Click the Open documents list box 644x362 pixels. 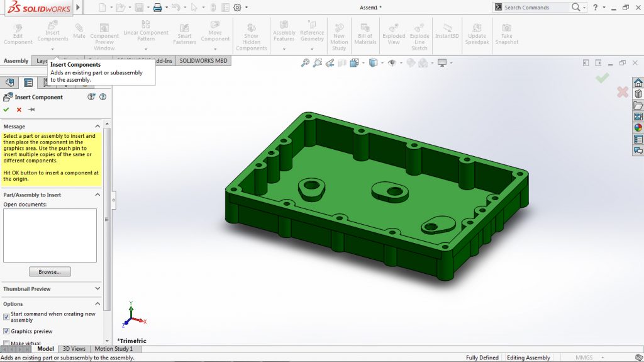pyautogui.click(x=50, y=235)
